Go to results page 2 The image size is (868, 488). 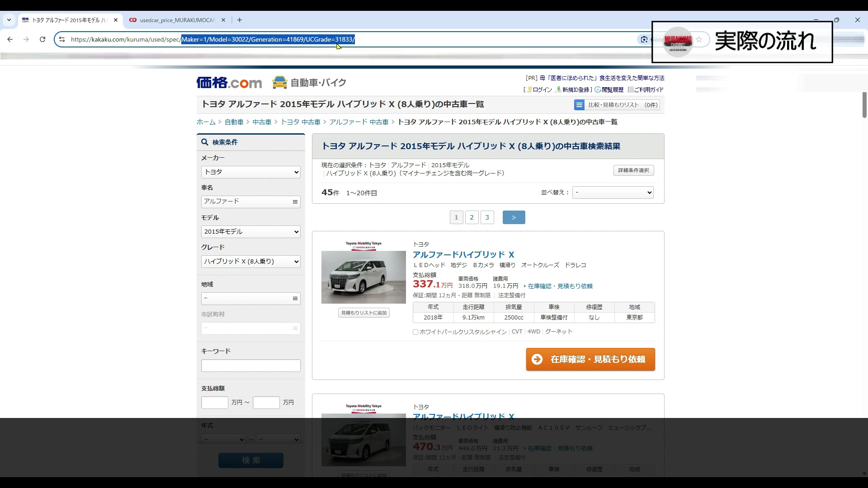[x=472, y=217]
